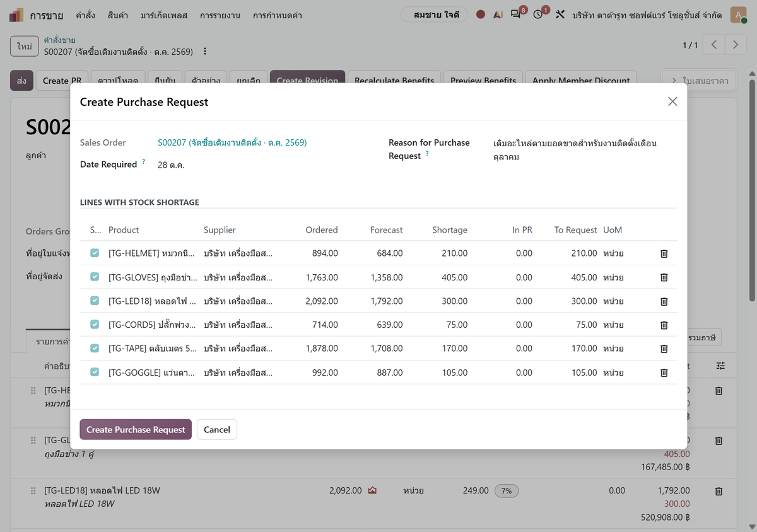Open the การรายงาน menu
757x532 pixels.
tap(220, 15)
